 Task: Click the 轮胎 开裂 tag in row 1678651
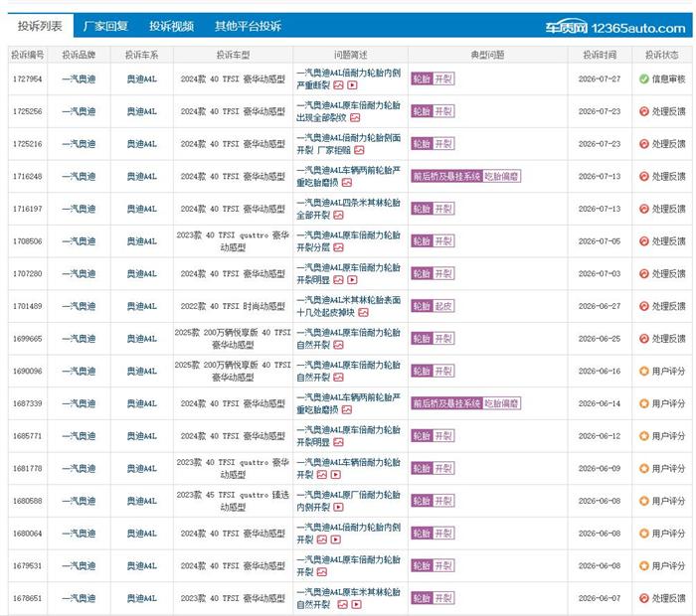(x=433, y=598)
